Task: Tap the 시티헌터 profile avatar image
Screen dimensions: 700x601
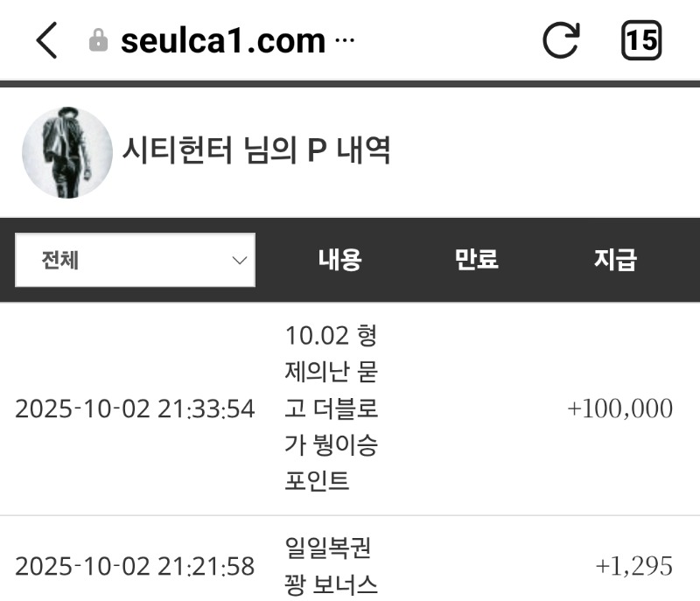Action: (x=67, y=152)
